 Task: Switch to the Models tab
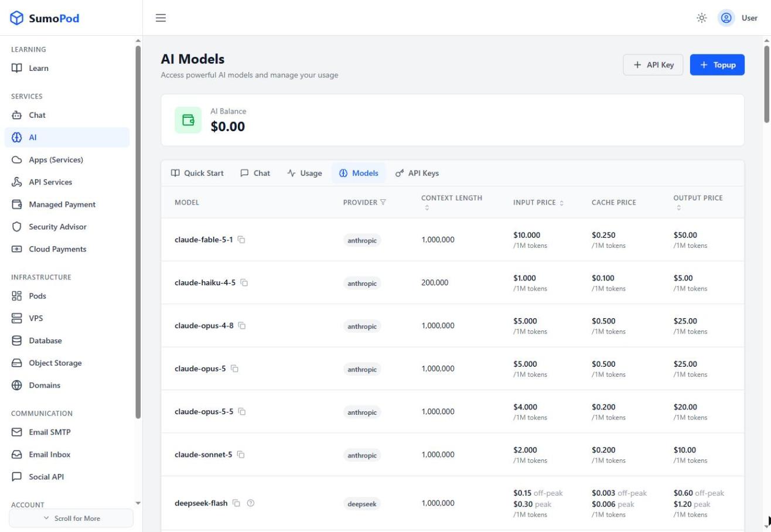[359, 173]
